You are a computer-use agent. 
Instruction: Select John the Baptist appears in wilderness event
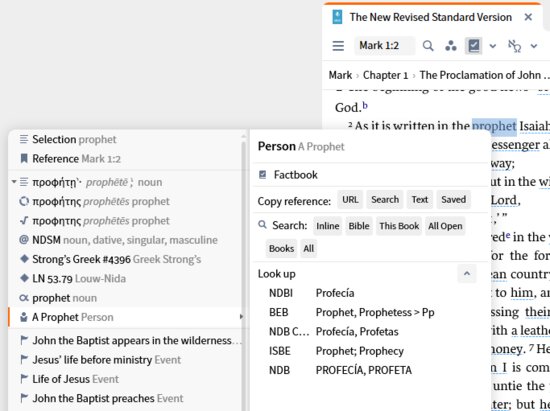(126, 341)
